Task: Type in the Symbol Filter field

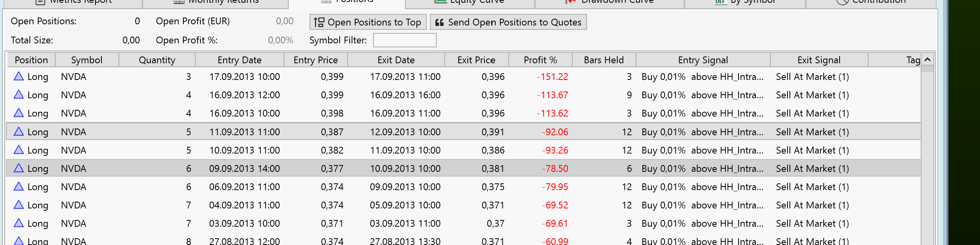Action: (404, 40)
